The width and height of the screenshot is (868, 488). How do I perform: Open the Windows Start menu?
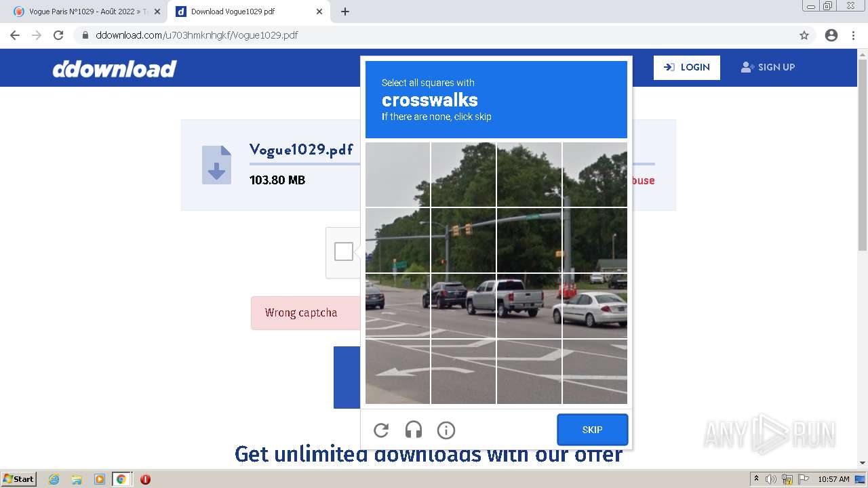[x=19, y=479]
